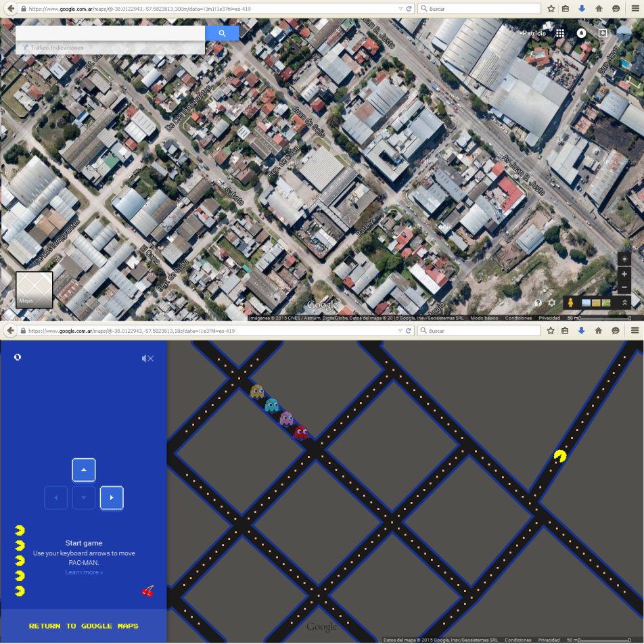Zoom out on the satellite map

[624, 287]
